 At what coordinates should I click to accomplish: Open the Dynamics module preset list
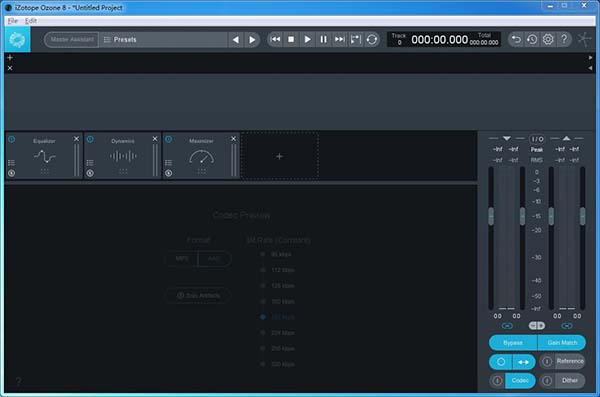click(90, 163)
